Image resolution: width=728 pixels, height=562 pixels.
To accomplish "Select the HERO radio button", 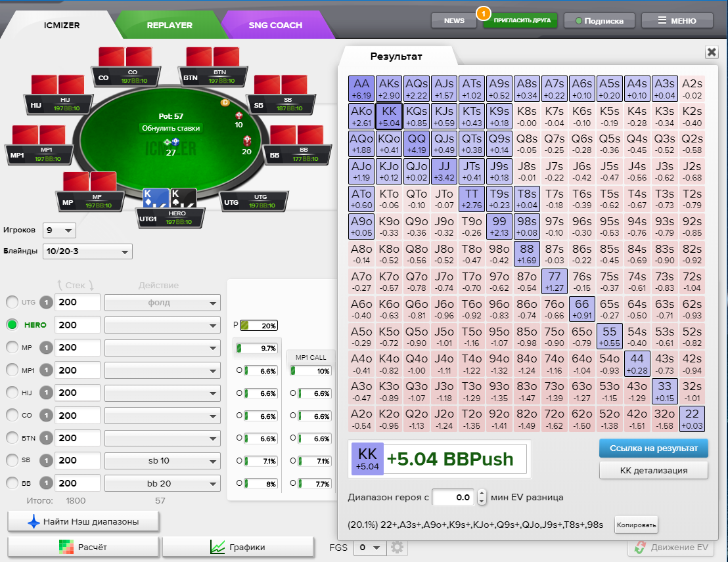I will 12,325.
